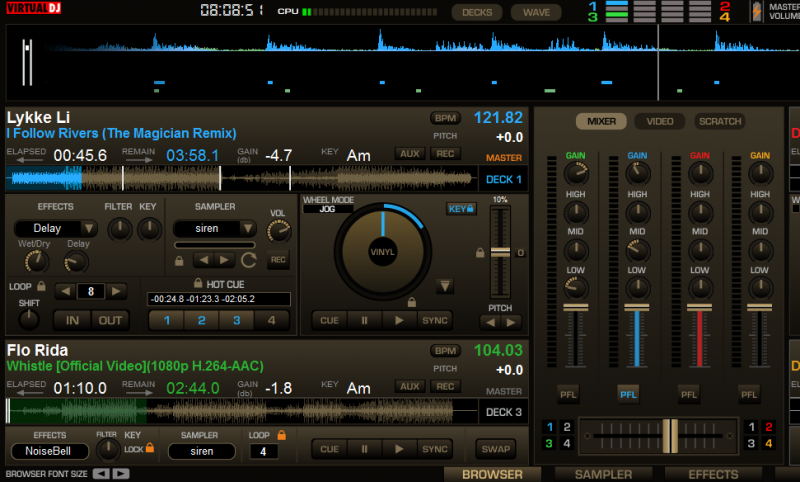Open the bottom EFFECTS tab
The width and height of the screenshot is (800, 482).
[x=713, y=474]
